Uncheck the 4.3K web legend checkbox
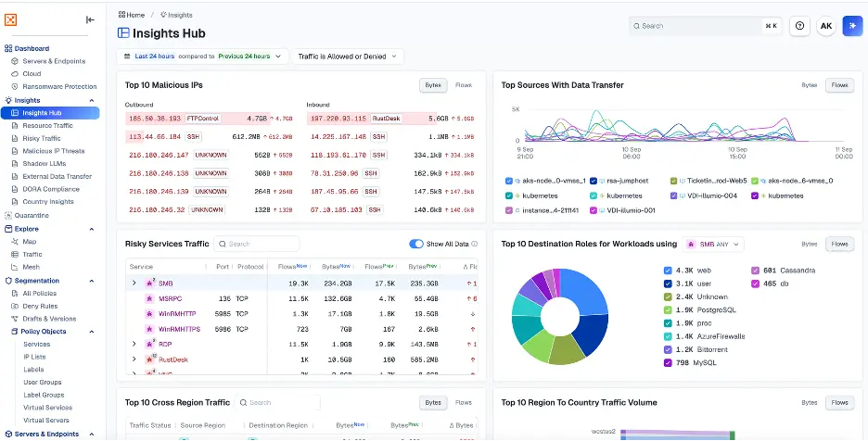This screenshot has height=441, width=868. click(x=668, y=271)
